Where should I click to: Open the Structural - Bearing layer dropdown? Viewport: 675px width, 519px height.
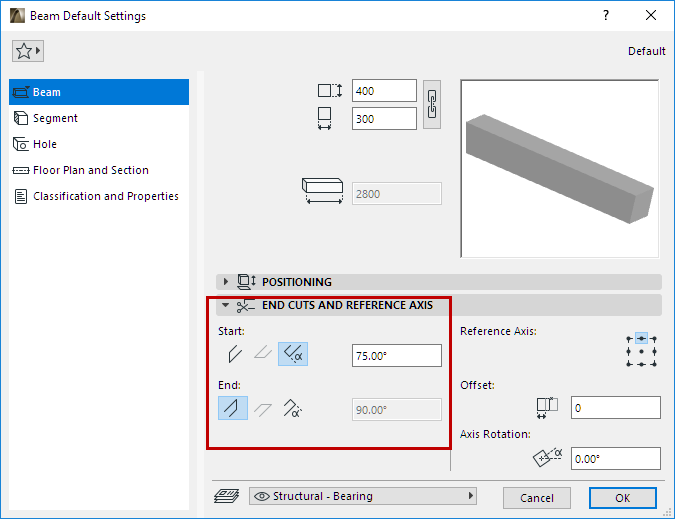coord(362,496)
